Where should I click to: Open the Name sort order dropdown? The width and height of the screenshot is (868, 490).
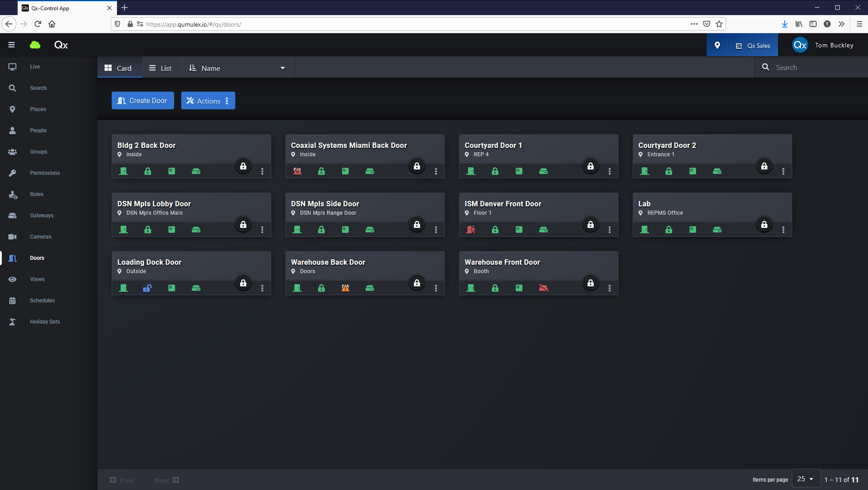pos(238,67)
